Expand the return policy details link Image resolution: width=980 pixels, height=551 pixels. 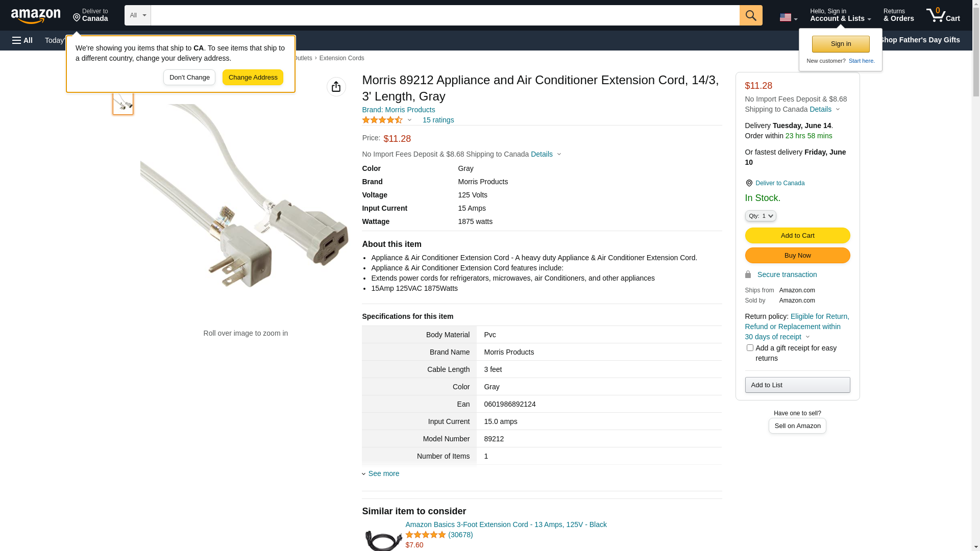[x=797, y=327]
